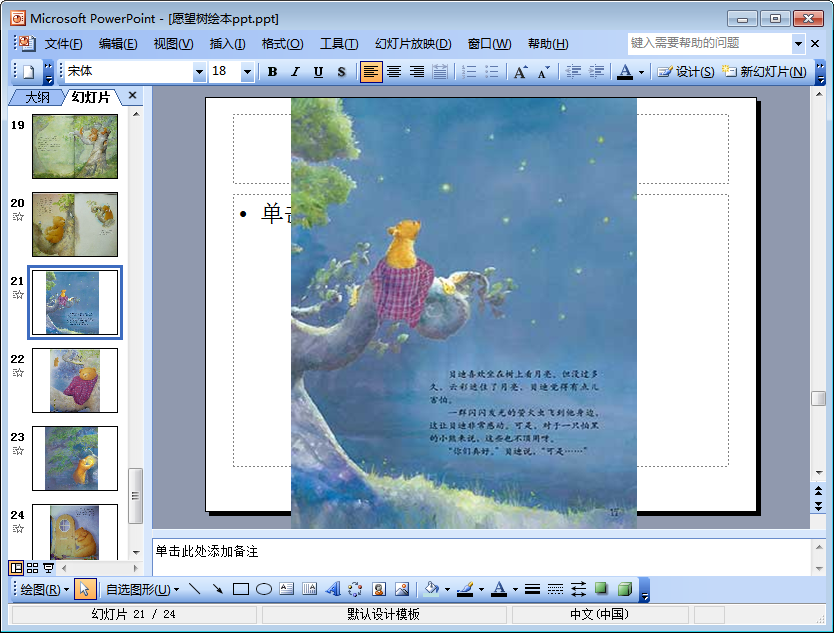Image resolution: width=834 pixels, height=633 pixels.
Task: Start slide show from current slide
Action: coord(48,568)
